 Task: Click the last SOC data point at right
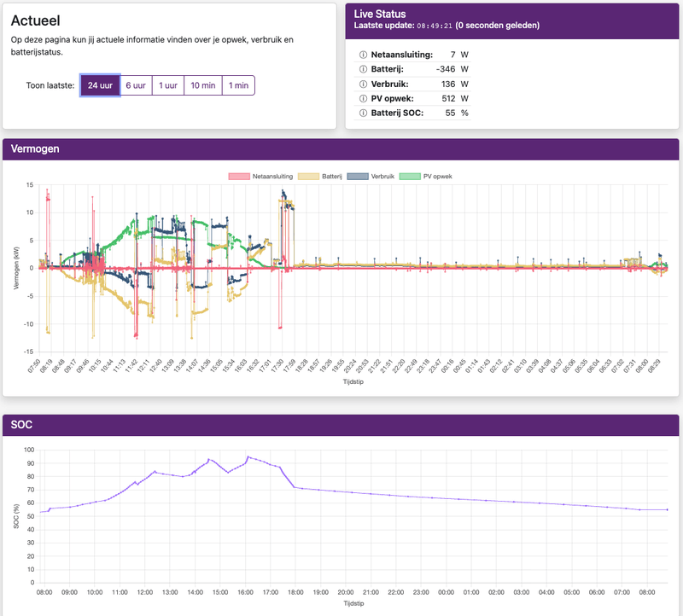click(x=668, y=509)
